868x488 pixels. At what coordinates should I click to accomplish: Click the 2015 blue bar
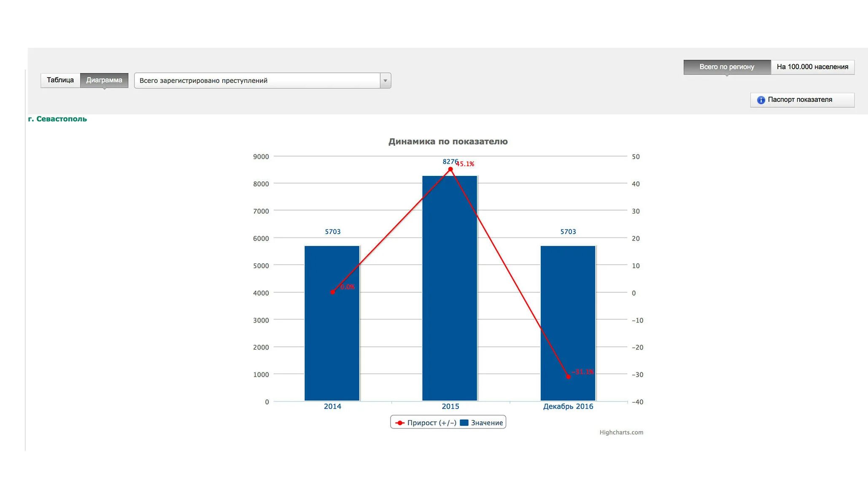450,288
